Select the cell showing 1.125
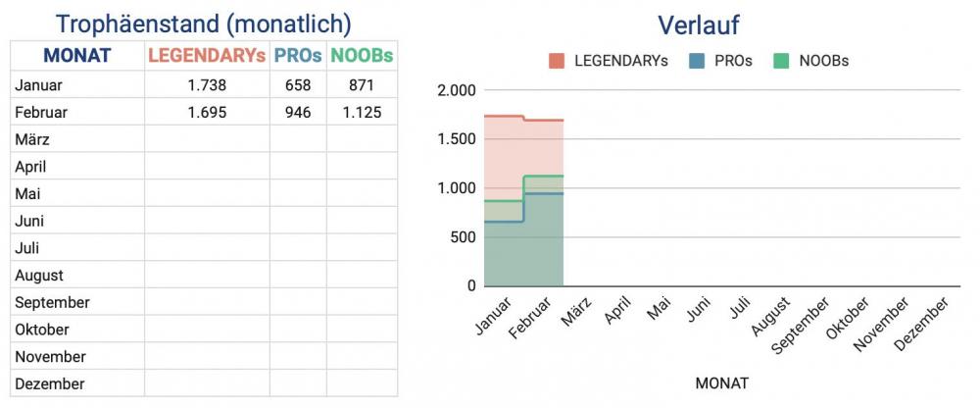 click(x=362, y=113)
